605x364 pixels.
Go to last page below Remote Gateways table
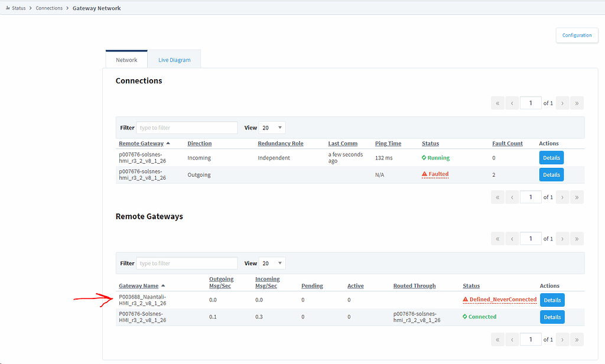[577, 339]
